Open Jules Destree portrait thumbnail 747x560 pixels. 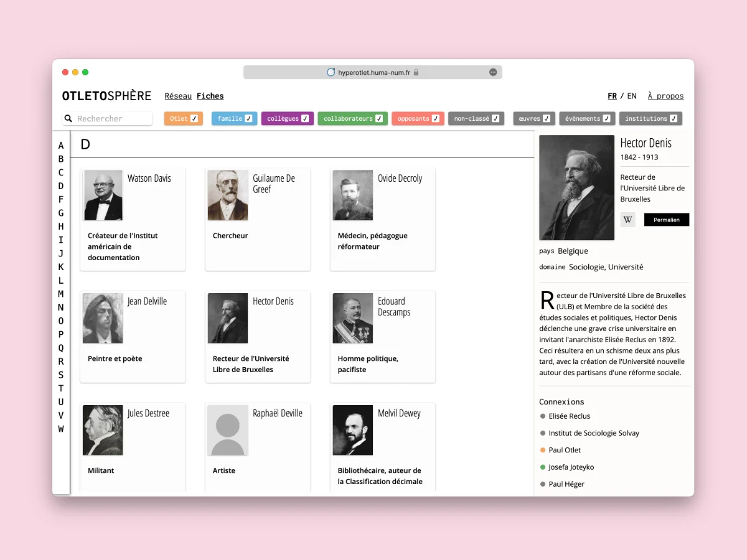click(x=103, y=431)
